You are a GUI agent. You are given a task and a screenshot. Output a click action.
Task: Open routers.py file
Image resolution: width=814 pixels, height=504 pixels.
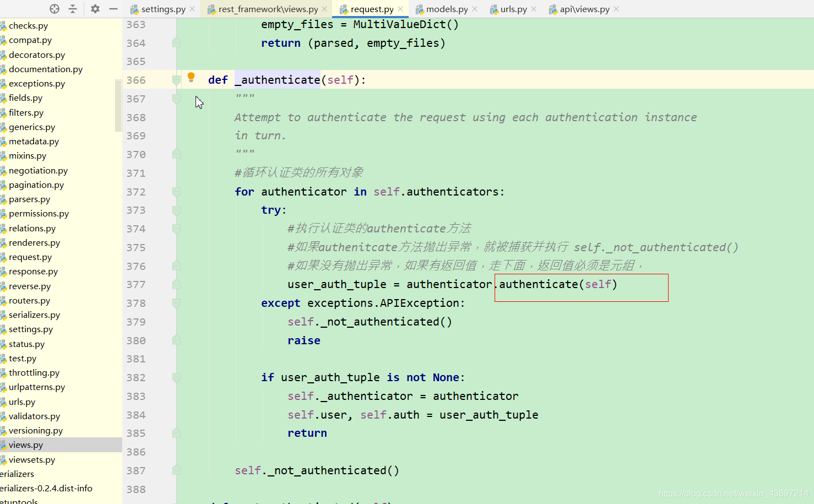tap(29, 300)
